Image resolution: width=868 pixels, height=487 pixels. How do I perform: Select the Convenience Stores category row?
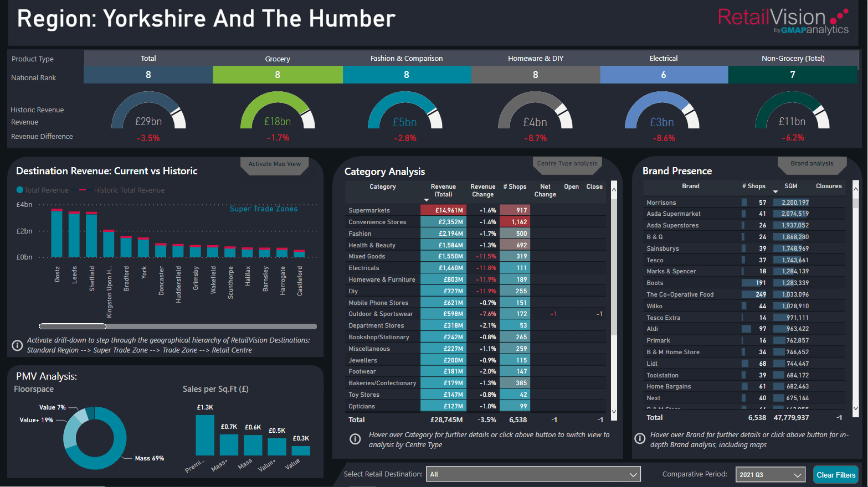(475, 222)
